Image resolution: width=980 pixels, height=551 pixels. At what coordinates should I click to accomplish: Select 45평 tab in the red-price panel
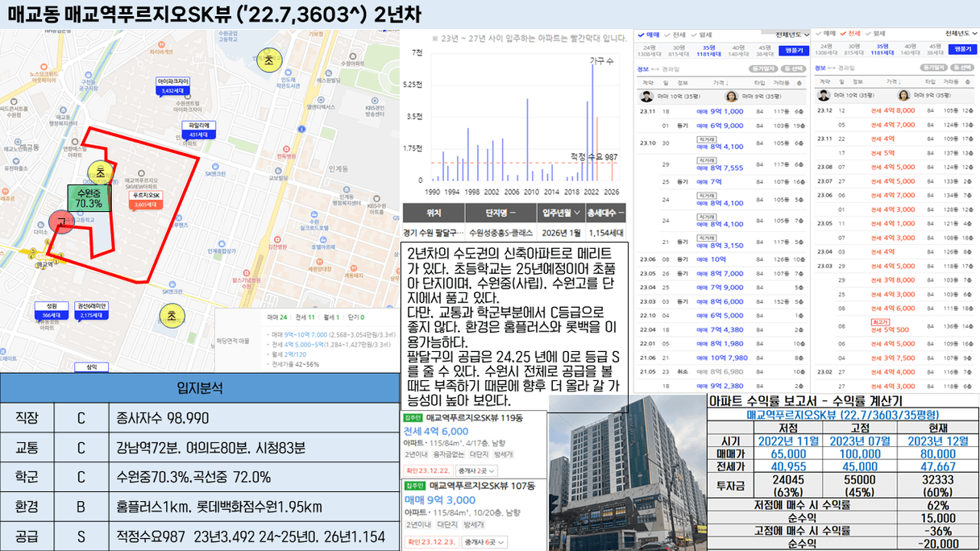tap(935, 49)
